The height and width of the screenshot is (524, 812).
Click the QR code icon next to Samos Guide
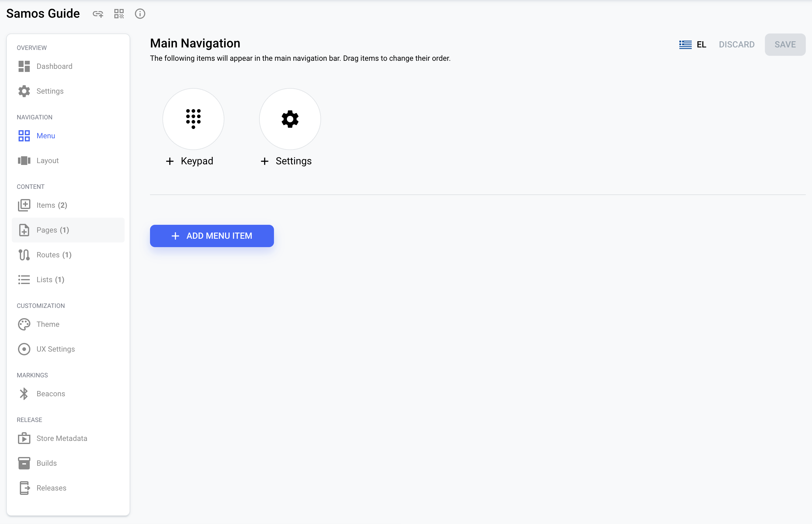(119, 14)
